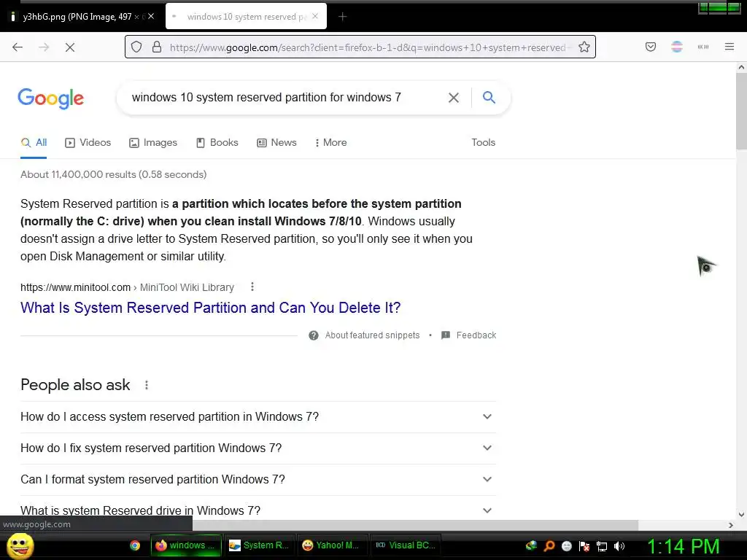The image size is (747, 560).
Task: Click the volume speaker tray icon
Action: pos(619,546)
